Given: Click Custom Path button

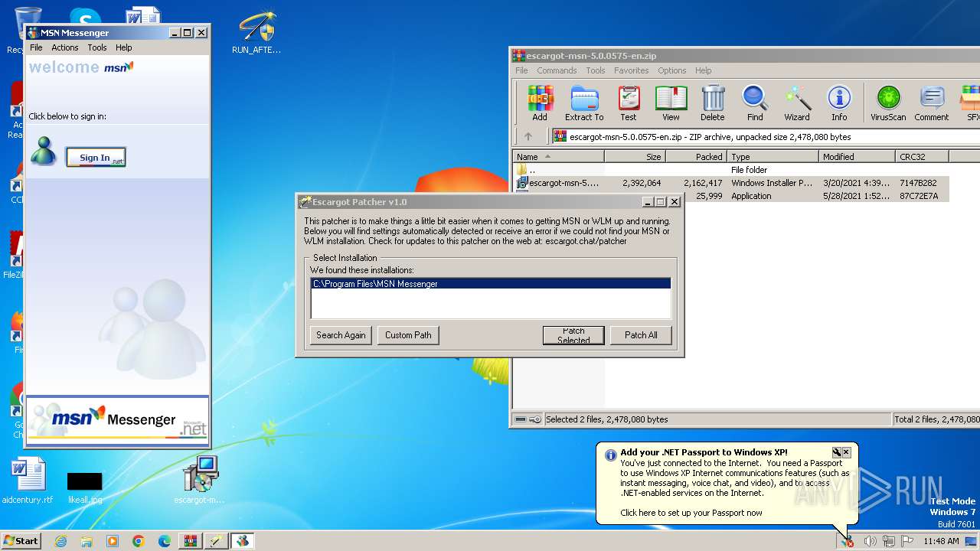Looking at the screenshot, I should tap(408, 335).
